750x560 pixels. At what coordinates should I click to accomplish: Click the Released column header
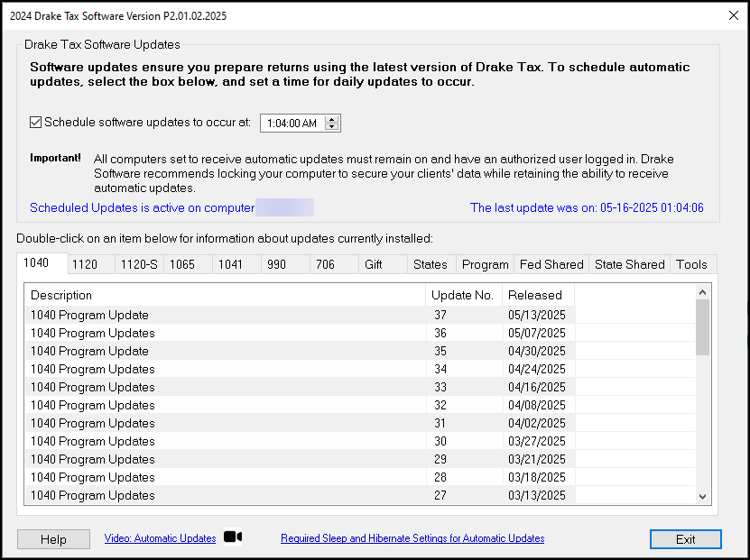(x=538, y=295)
